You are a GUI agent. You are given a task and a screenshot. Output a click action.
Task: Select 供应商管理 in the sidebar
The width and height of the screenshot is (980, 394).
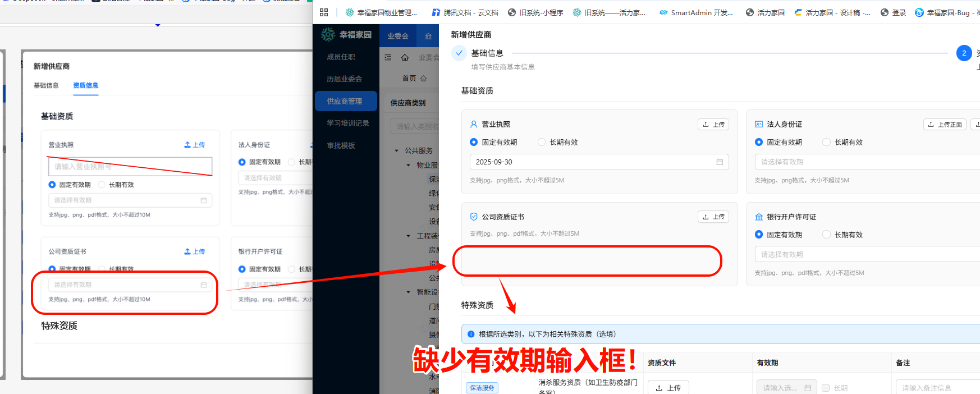coord(345,101)
